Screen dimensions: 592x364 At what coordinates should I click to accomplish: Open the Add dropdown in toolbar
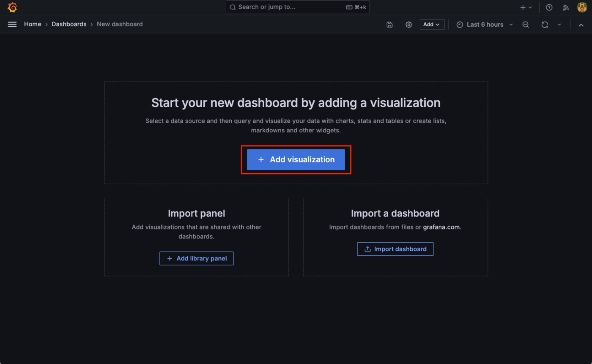(x=432, y=25)
